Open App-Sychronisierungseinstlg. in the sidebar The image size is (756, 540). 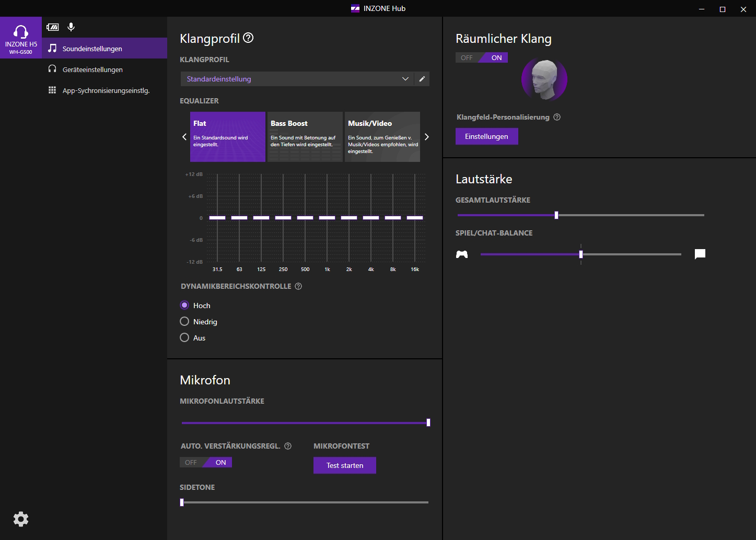click(106, 90)
